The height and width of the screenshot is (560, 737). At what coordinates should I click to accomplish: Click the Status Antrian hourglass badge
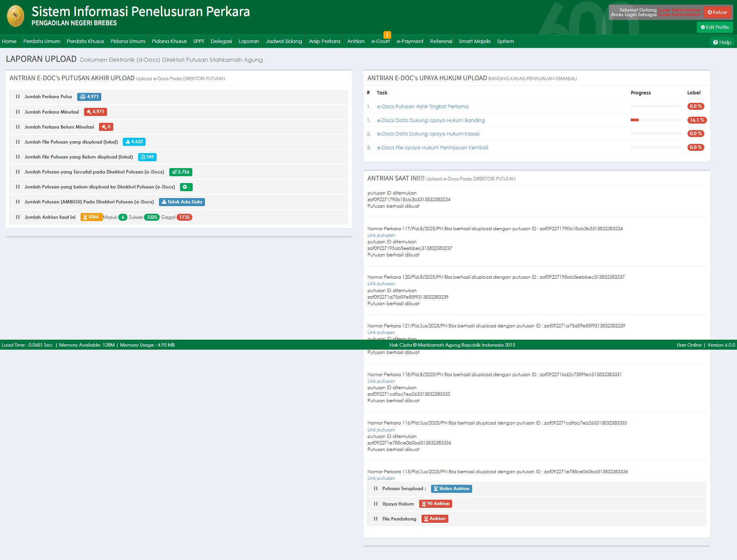coord(451,489)
